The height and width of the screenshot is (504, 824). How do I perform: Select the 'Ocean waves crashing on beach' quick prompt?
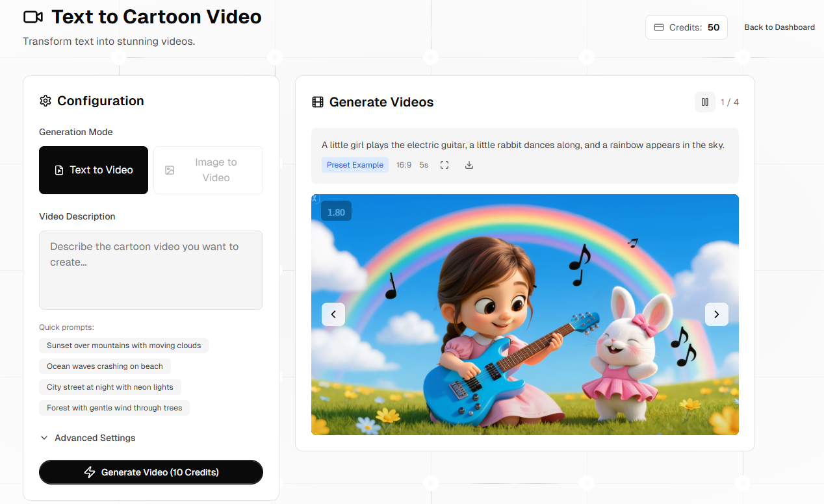105,366
